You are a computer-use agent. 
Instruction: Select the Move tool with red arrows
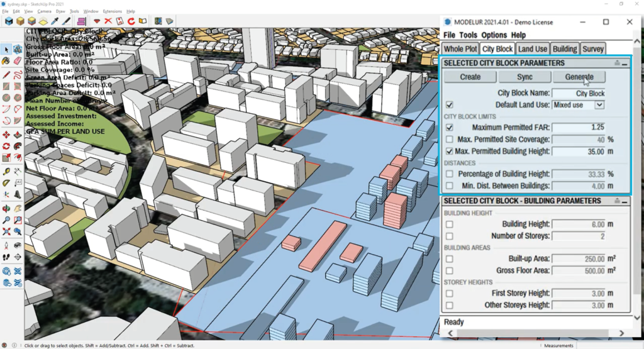pyautogui.click(x=6, y=135)
